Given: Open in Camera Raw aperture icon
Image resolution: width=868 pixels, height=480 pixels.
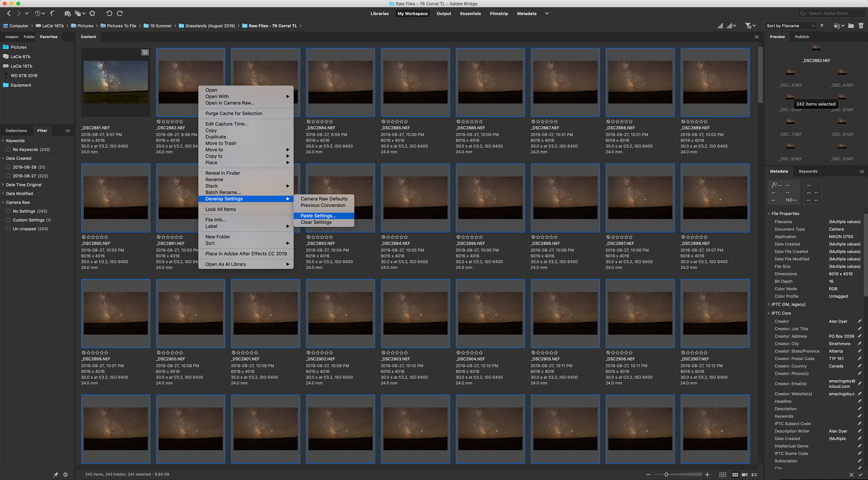Looking at the screenshot, I should point(92,14).
